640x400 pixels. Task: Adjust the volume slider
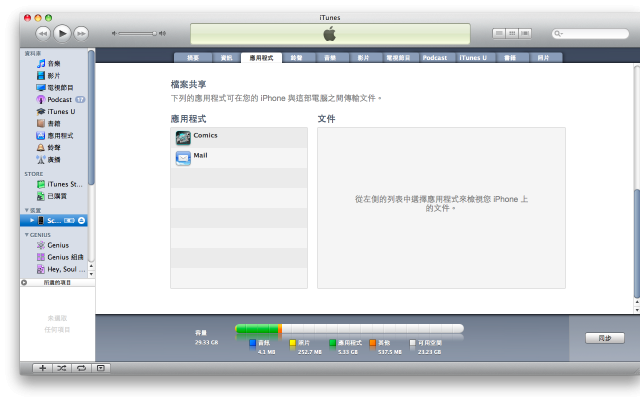[x=137, y=33]
